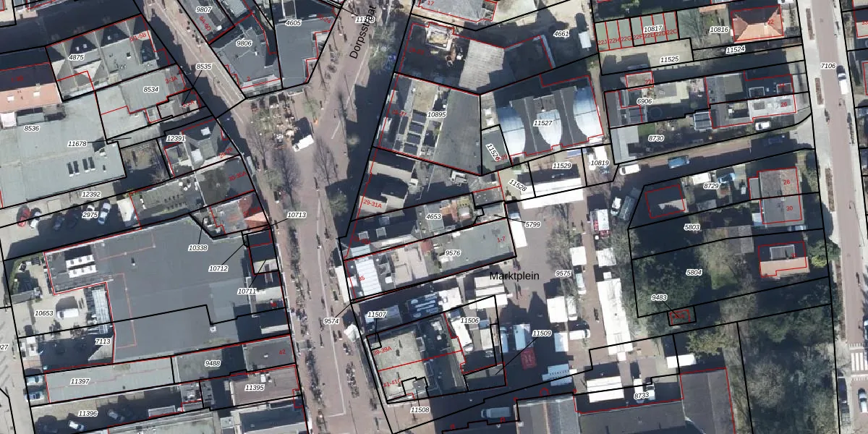
Task: Click parcel label 9483
Action: 659,297
